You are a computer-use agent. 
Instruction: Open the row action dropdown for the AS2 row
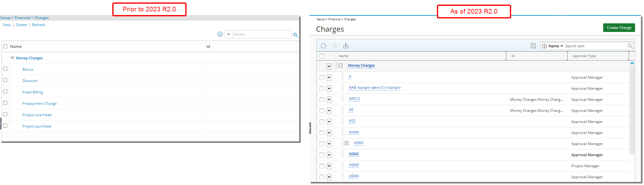(x=329, y=122)
